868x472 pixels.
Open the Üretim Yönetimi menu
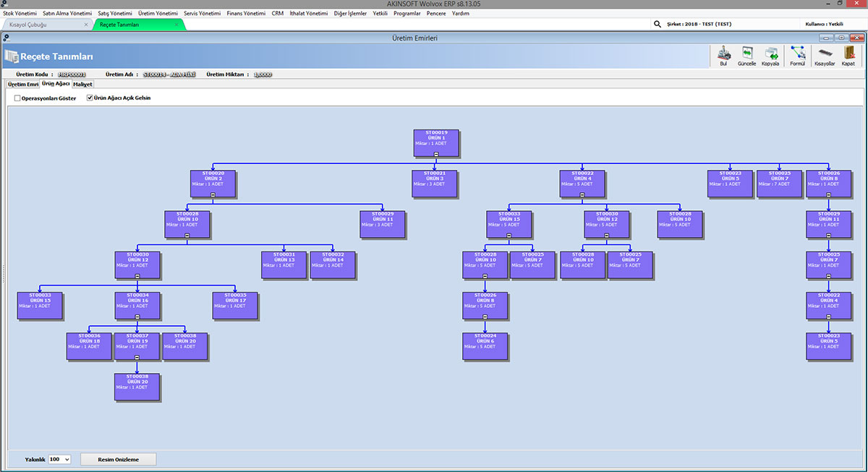[x=158, y=12]
